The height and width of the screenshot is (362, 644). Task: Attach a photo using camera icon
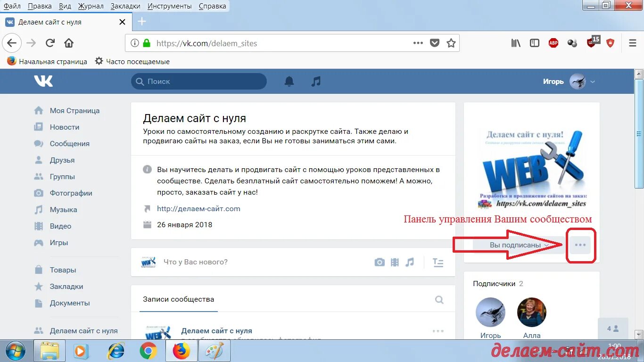(380, 262)
